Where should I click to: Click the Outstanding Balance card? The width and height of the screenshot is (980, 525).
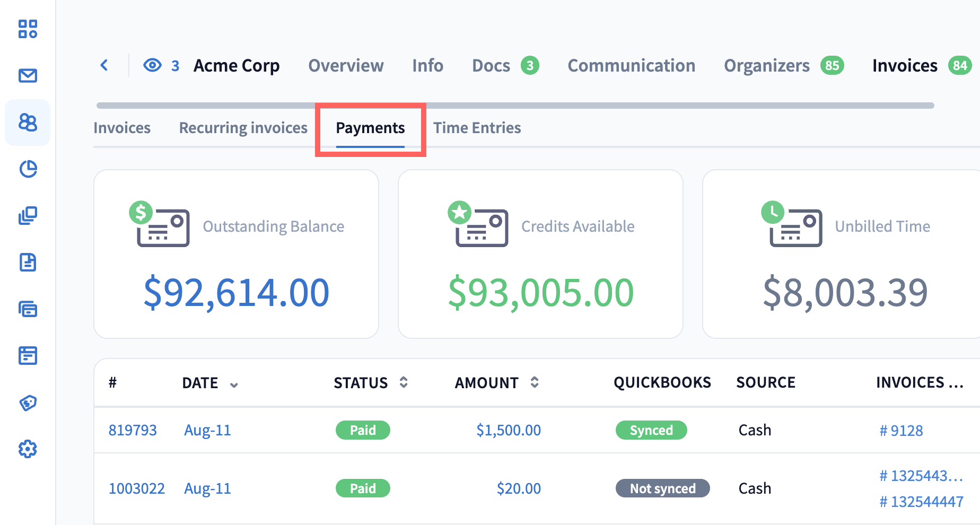[x=236, y=254]
